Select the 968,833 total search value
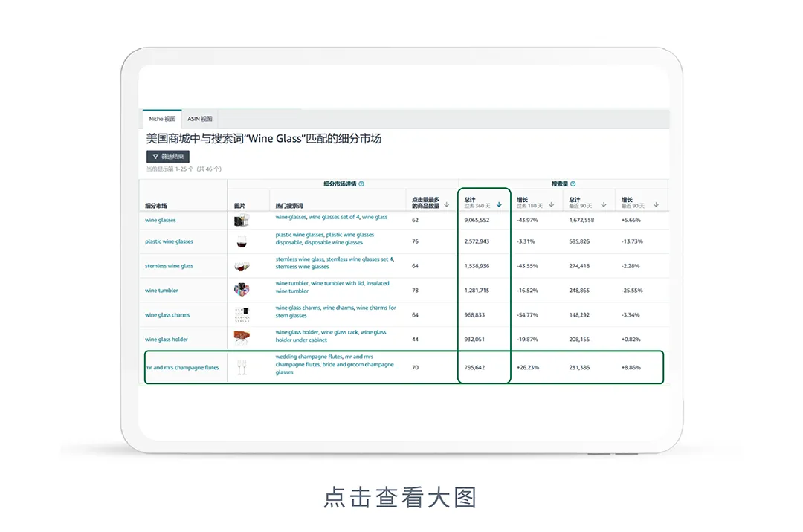803x532 pixels. coord(474,315)
